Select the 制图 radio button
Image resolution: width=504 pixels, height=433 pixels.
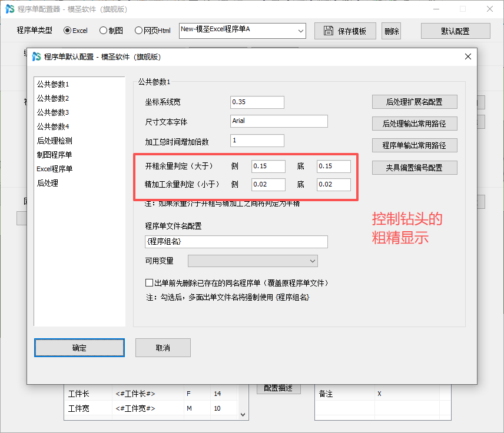pos(103,31)
